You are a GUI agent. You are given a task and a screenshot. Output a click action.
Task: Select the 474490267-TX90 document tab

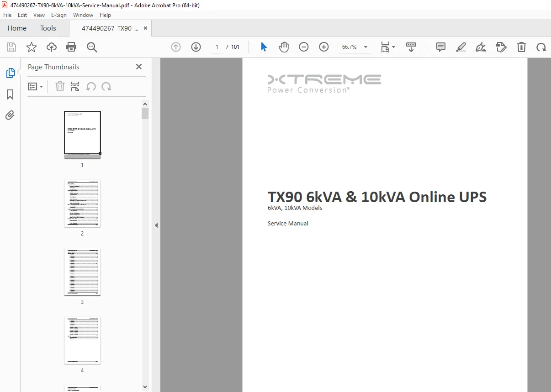point(110,28)
